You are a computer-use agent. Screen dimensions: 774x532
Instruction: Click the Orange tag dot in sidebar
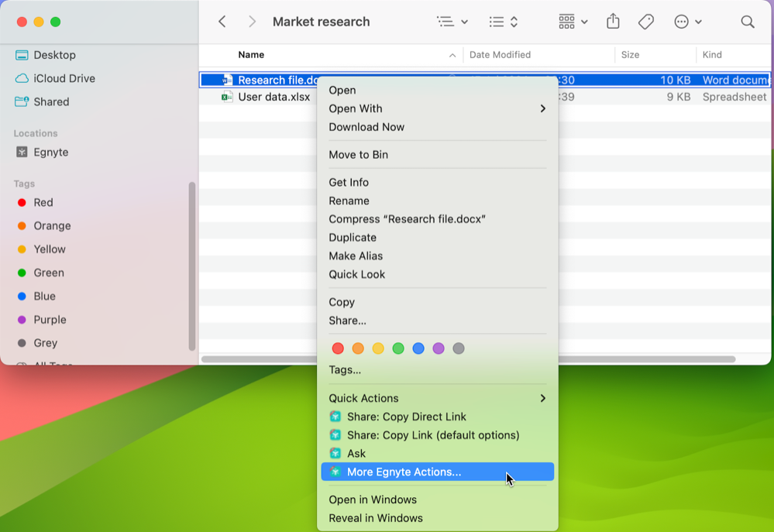(x=22, y=226)
